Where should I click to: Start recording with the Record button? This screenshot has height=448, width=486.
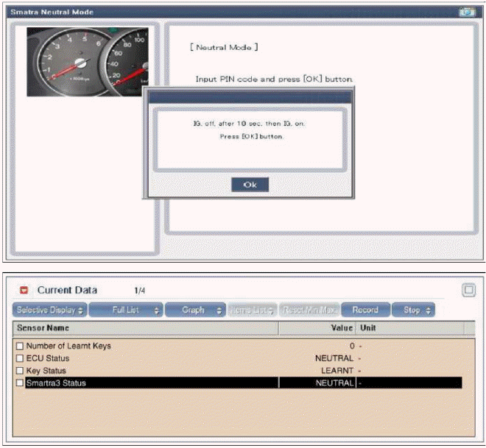click(x=365, y=310)
